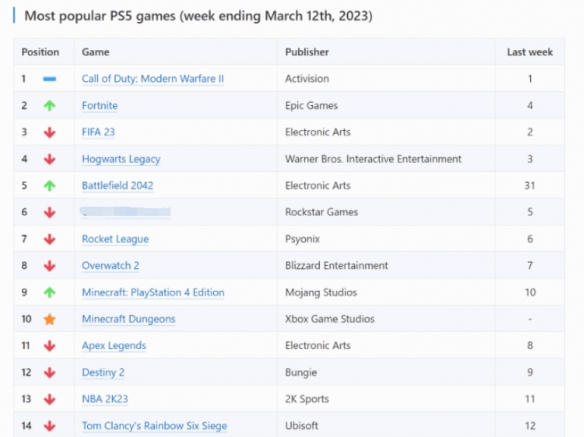
Task: Open the Hogwarts Legacy link
Action: (x=121, y=159)
